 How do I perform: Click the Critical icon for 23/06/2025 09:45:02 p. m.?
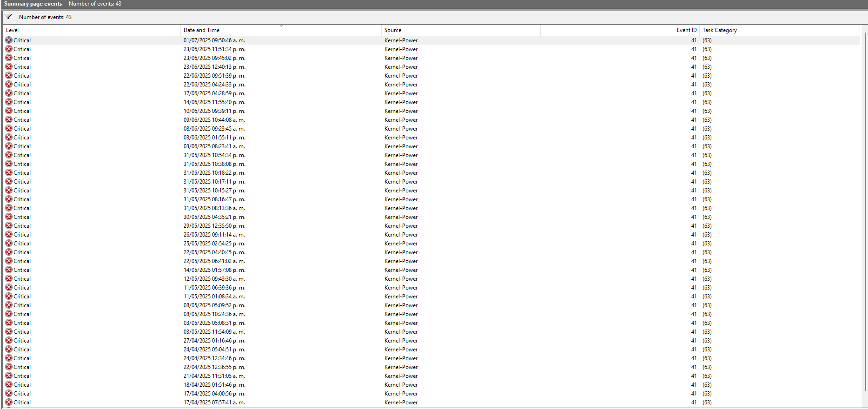(9, 58)
